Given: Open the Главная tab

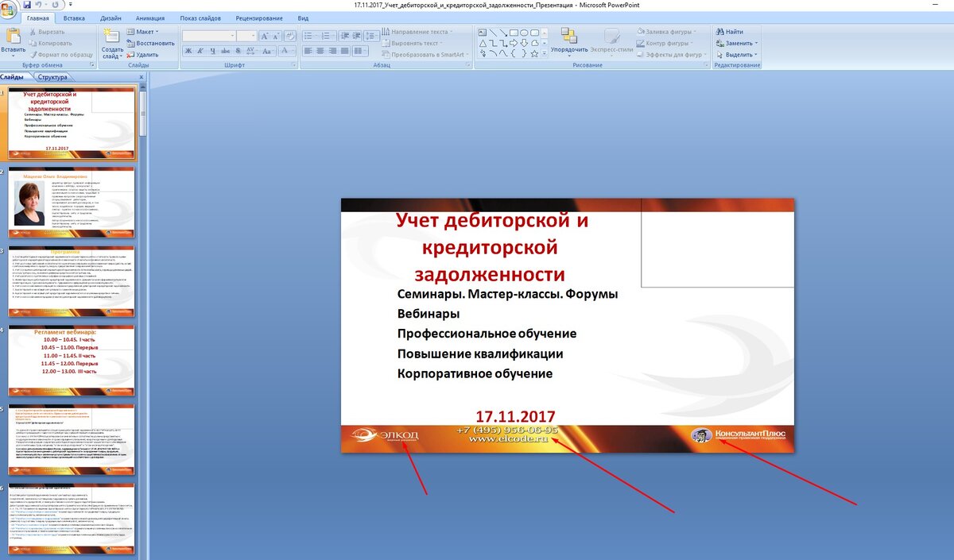Looking at the screenshot, I should [x=38, y=18].
